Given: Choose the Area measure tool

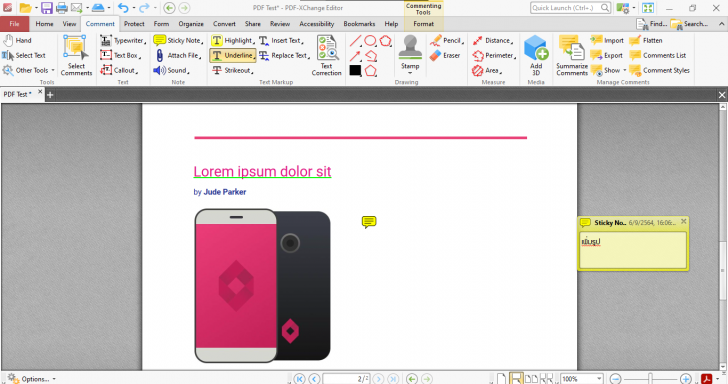Looking at the screenshot, I should (487, 70).
